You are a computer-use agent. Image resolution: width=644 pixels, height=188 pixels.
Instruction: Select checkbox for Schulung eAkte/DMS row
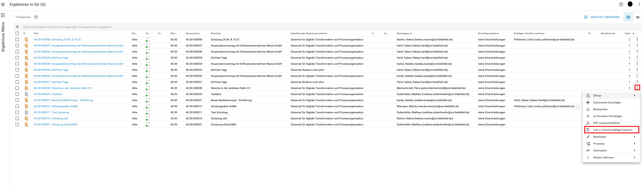[x=17, y=125]
